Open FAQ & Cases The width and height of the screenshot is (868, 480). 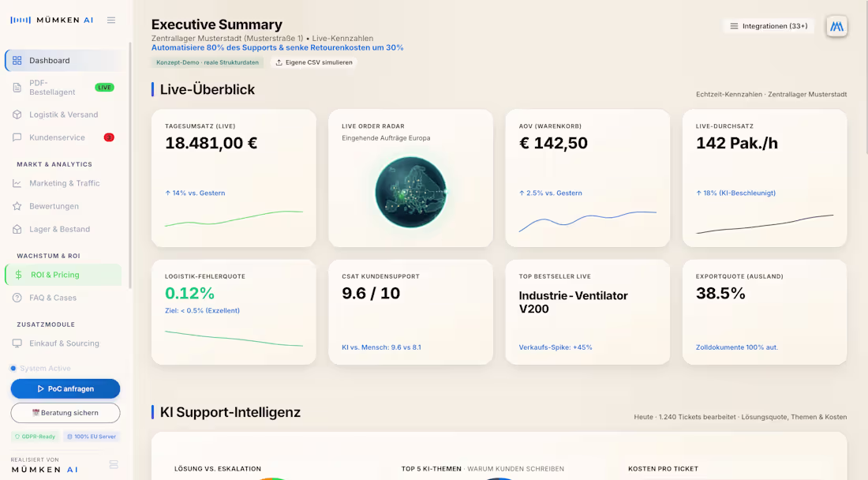click(x=64, y=298)
